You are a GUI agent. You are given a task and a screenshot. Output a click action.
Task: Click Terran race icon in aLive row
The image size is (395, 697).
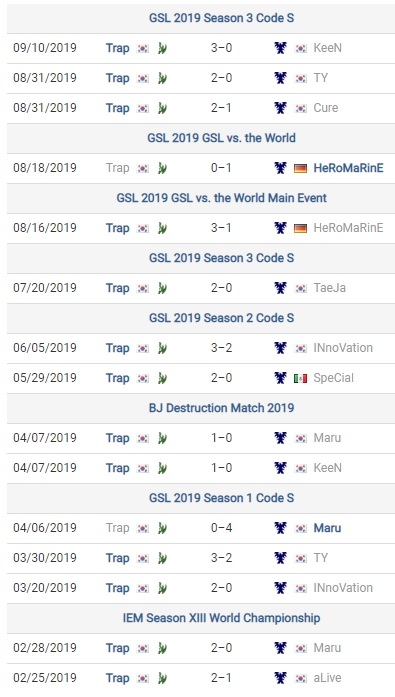coord(280,678)
